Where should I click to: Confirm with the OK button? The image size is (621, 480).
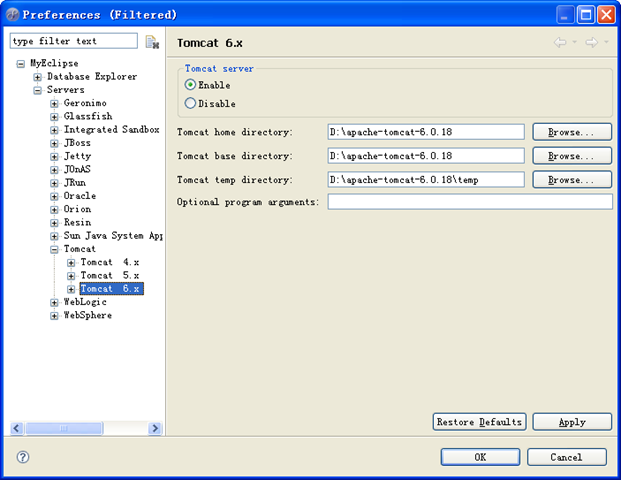click(x=480, y=457)
